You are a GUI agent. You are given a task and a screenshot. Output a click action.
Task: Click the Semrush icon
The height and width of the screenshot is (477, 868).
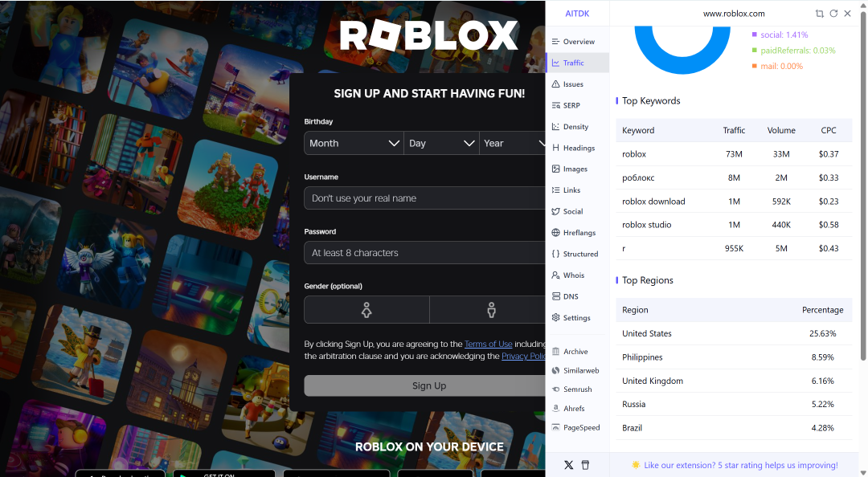point(556,389)
